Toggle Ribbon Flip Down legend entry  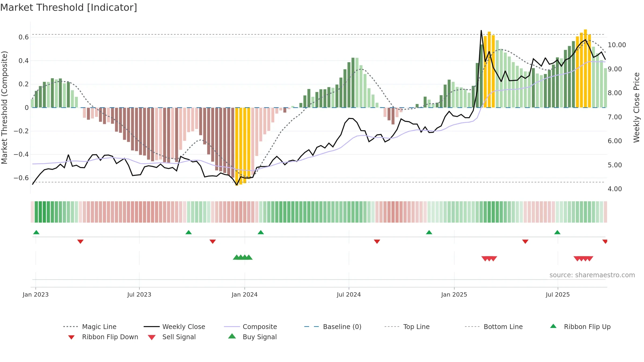coord(103,337)
